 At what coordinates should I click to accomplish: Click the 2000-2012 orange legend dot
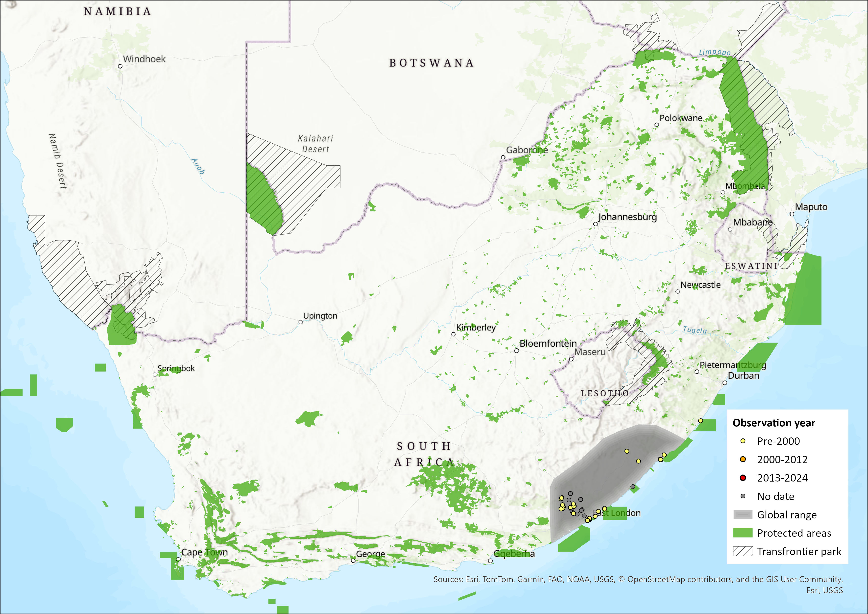(743, 459)
